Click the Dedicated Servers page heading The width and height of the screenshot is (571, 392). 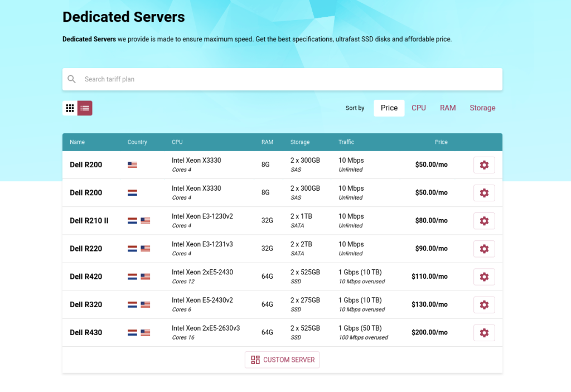point(123,17)
